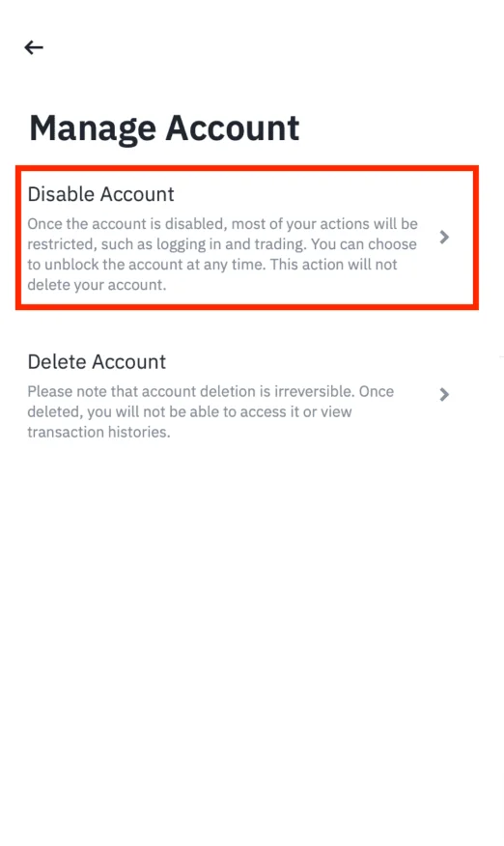Click the word 'Manage' in the title

tap(93, 130)
